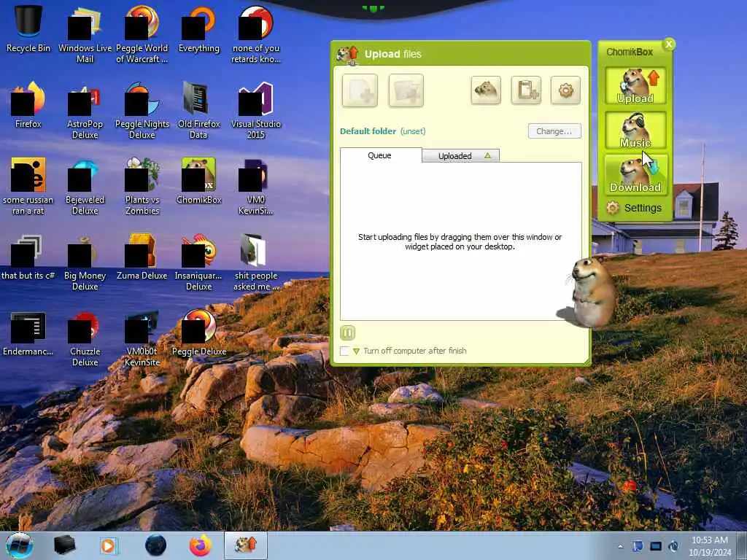This screenshot has height=560, width=747.
Task: Click the Change... default folder button
Action: click(x=554, y=131)
